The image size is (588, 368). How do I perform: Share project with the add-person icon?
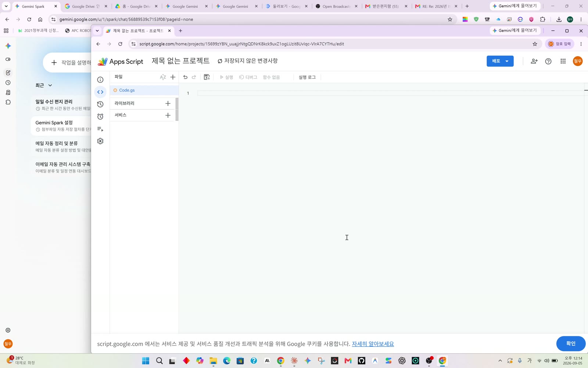tap(534, 61)
